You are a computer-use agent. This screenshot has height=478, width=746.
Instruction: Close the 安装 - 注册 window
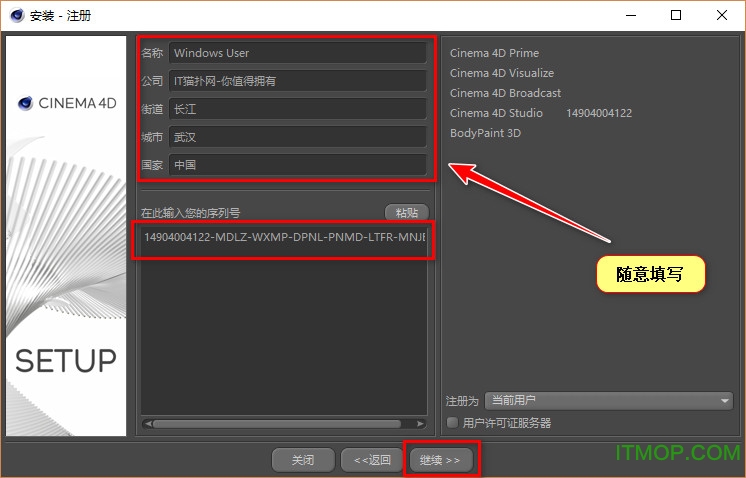[722, 15]
